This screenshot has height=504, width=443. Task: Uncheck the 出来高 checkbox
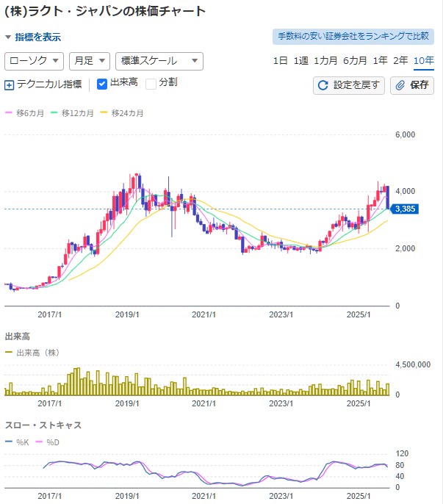click(x=102, y=84)
